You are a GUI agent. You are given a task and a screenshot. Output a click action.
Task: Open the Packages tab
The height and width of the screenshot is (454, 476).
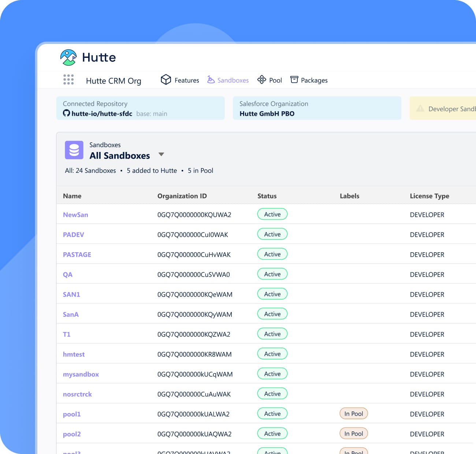click(314, 80)
